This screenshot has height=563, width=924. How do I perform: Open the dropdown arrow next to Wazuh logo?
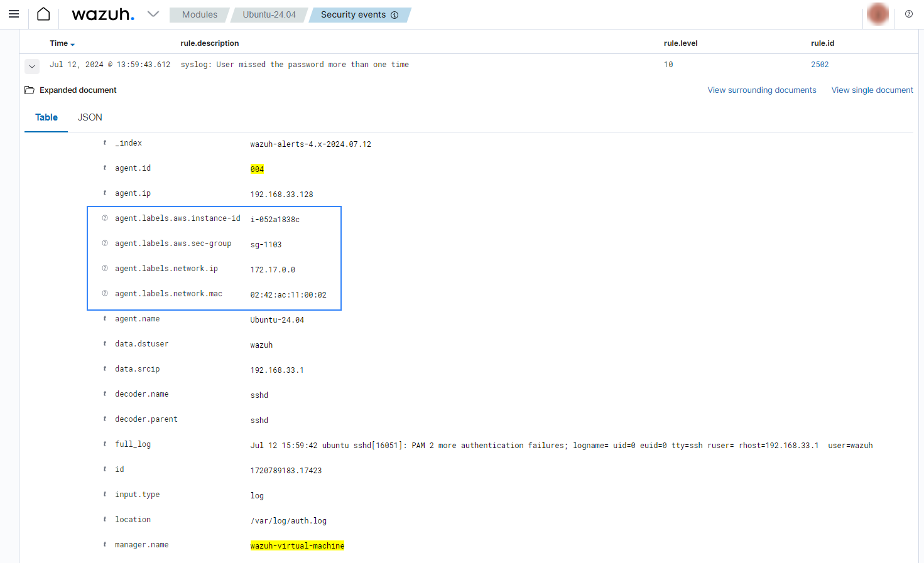tap(153, 14)
